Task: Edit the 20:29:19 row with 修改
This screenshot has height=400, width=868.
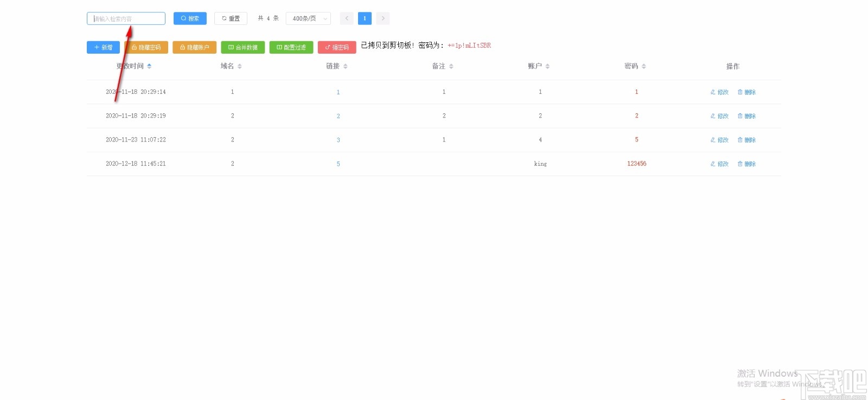Action: (719, 116)
